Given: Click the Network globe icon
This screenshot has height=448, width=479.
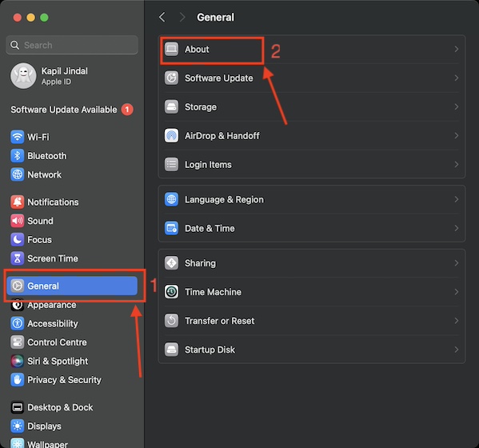Looking at the screenshot, I should pos(17,174).
